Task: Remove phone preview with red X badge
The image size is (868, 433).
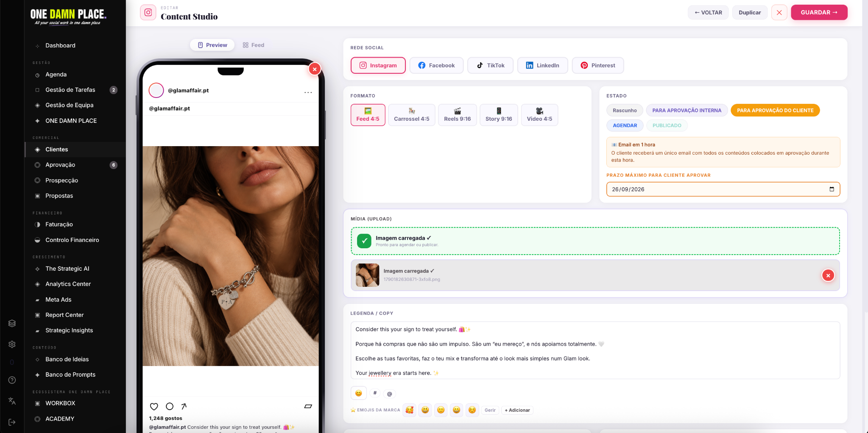Action: (x=315, y=69)
